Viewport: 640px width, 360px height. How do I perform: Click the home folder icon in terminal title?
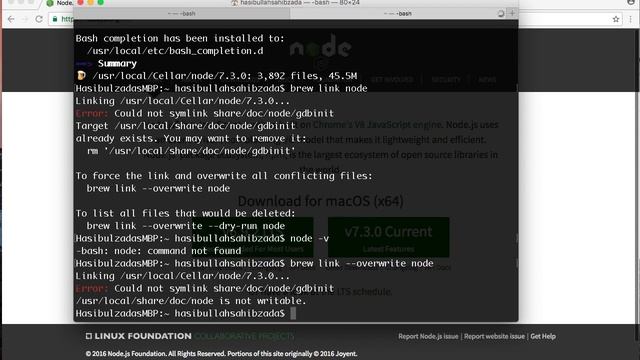235,3
